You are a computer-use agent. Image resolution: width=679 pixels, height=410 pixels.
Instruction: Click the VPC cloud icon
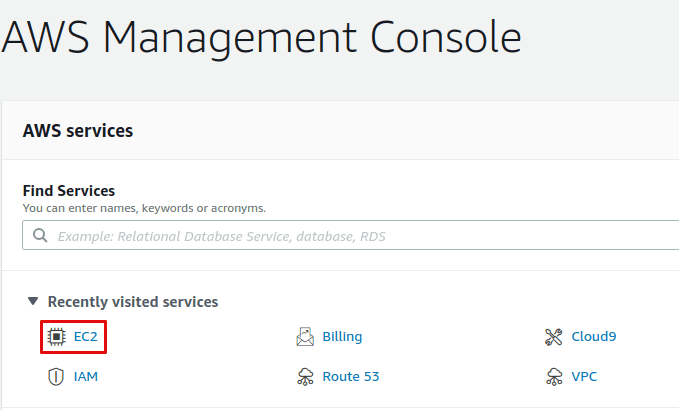coord(554,377)
